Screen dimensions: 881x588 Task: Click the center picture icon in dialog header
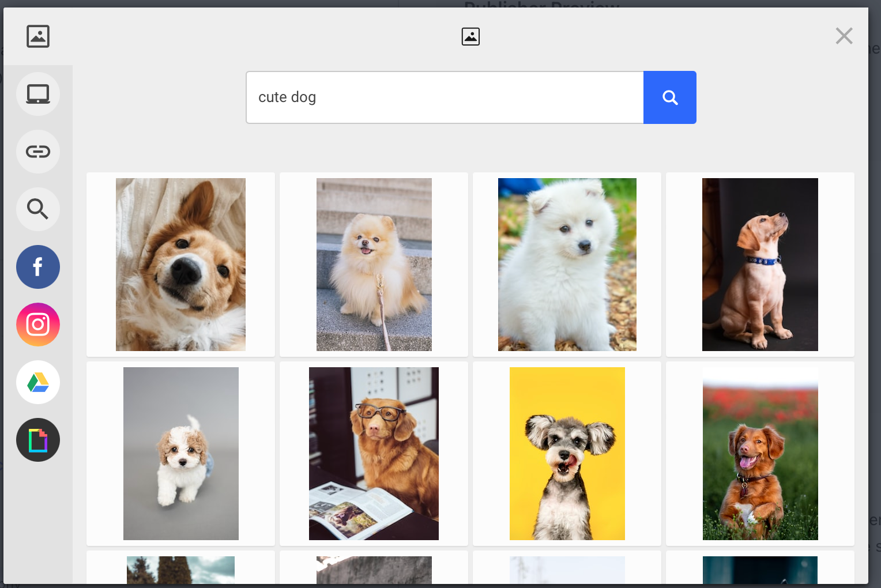point(470,36)
